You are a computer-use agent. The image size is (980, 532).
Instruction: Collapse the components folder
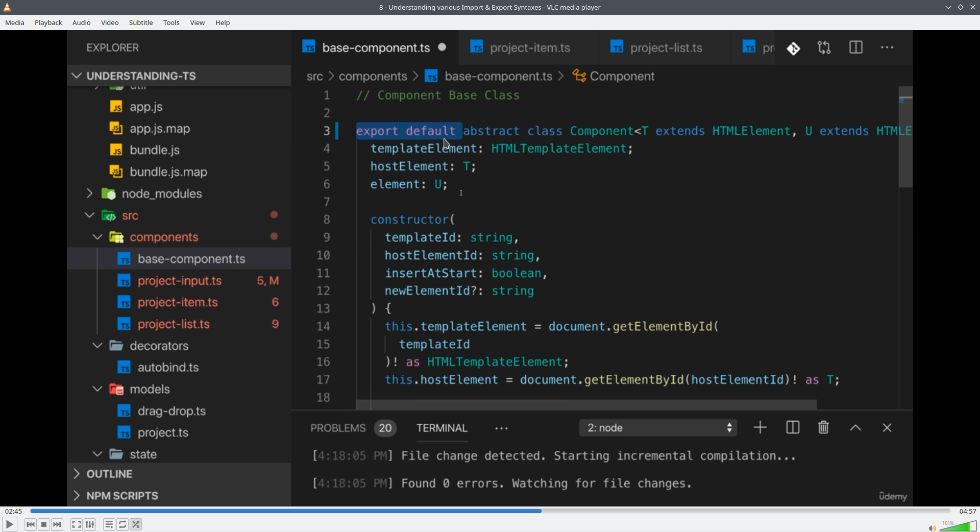[179, 237]
